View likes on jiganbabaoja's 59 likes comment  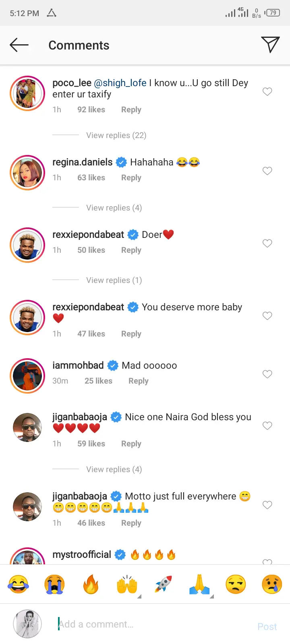point(91,444)
